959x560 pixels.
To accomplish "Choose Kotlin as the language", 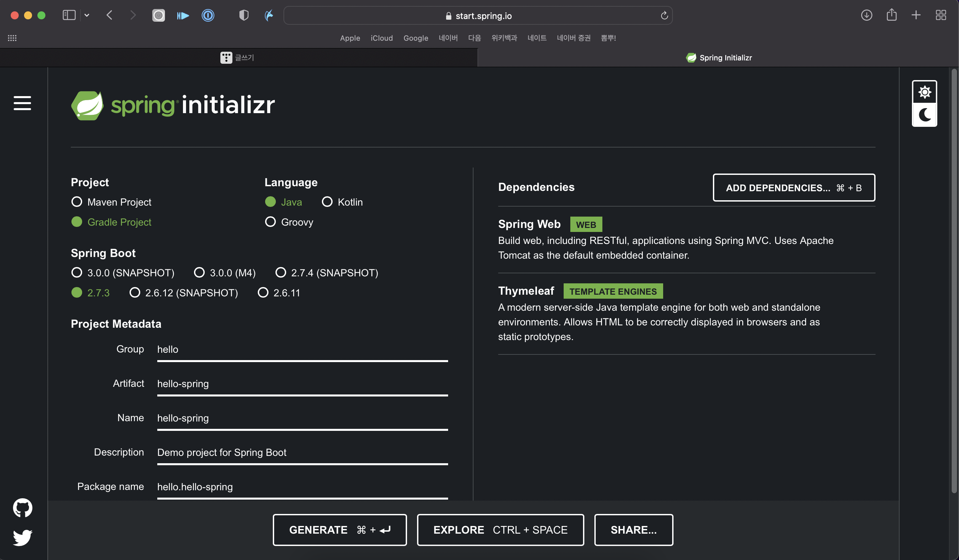I will click(x=327, y=202).
